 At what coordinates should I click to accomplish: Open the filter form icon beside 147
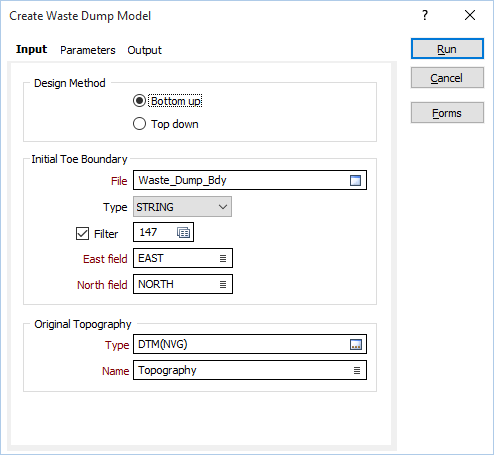(x=183, y=232)
